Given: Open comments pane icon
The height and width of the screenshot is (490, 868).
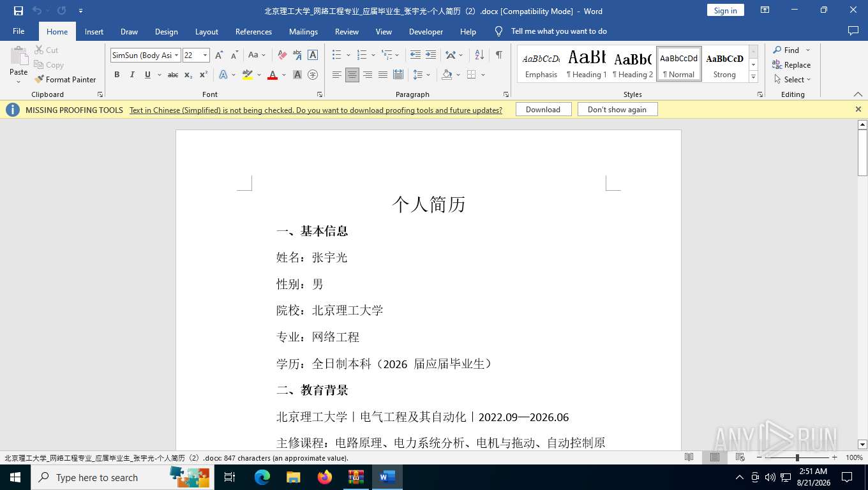Looking at the screenshot, I should [853, 31].
